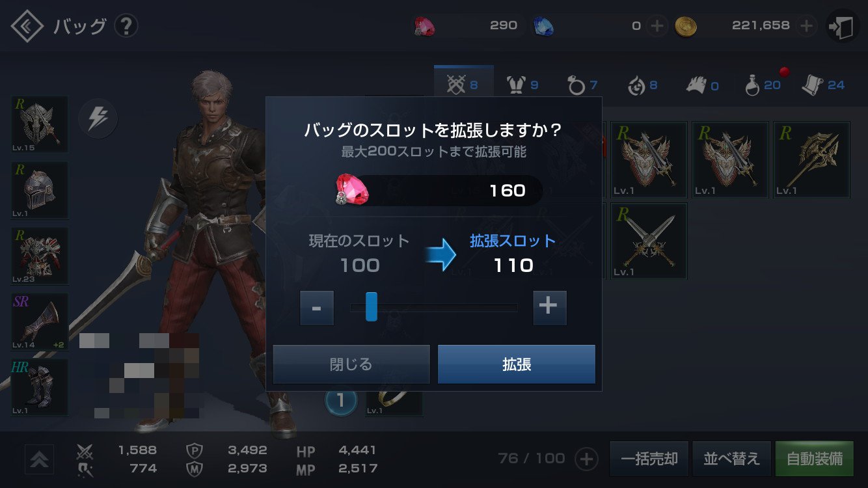Image resolution: width=868 pixels, height=488 pixels.
Task: Open the potions tab showing 20
Action: 763,85
